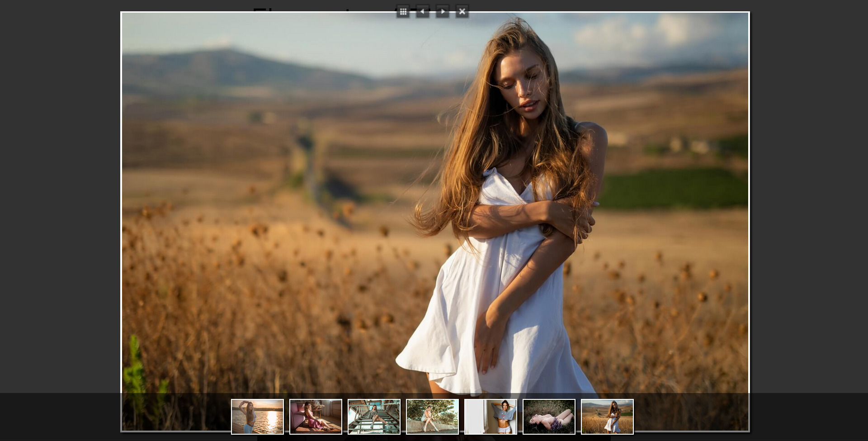Viewport: 868px width, 441px height.
Task: Advance to the next photo with right arrow
Action: tap(443, 12)
